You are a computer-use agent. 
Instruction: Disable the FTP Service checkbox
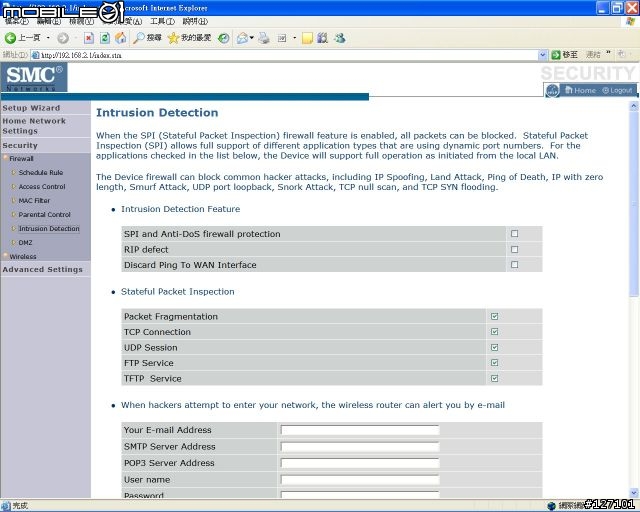coord(495,363)
